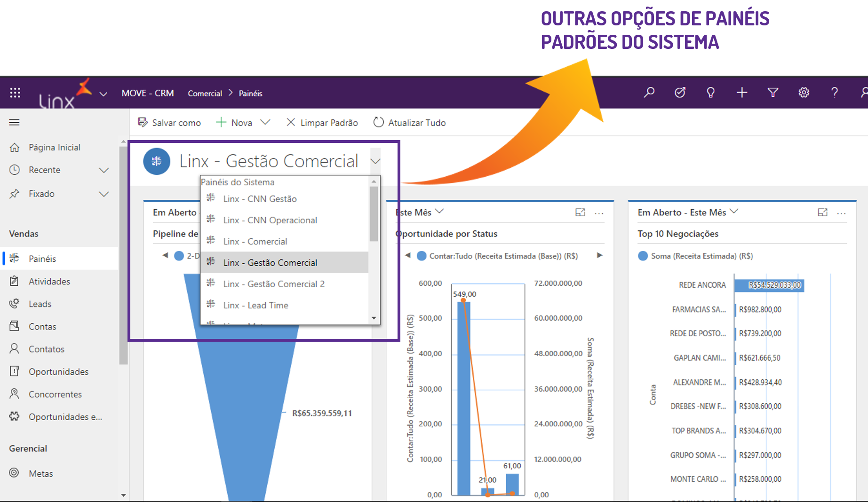Click the Página Inicial home icon
The image size is (868, 502).
point(15,147)
